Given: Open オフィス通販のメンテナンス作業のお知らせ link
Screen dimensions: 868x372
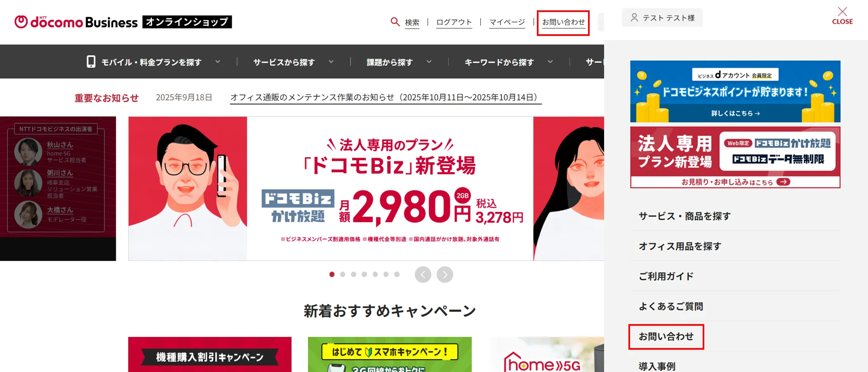Looking at the screenshot, I should click(386, 97).
